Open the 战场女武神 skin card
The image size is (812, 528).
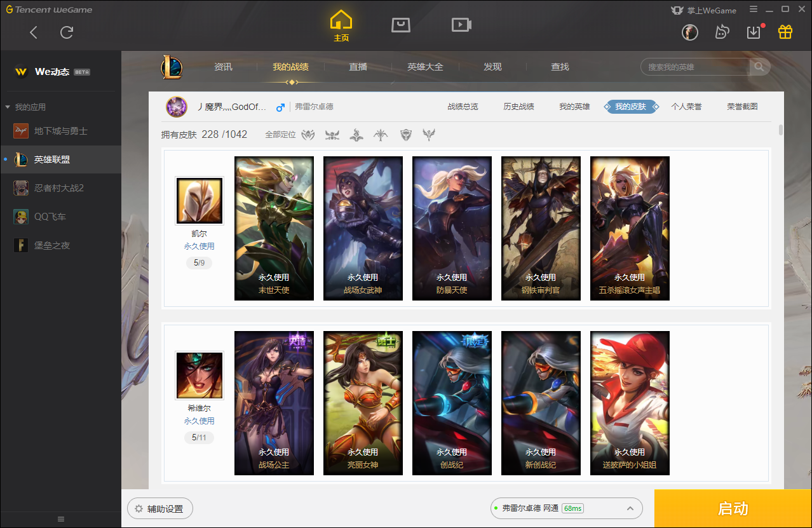coord(363,228)
